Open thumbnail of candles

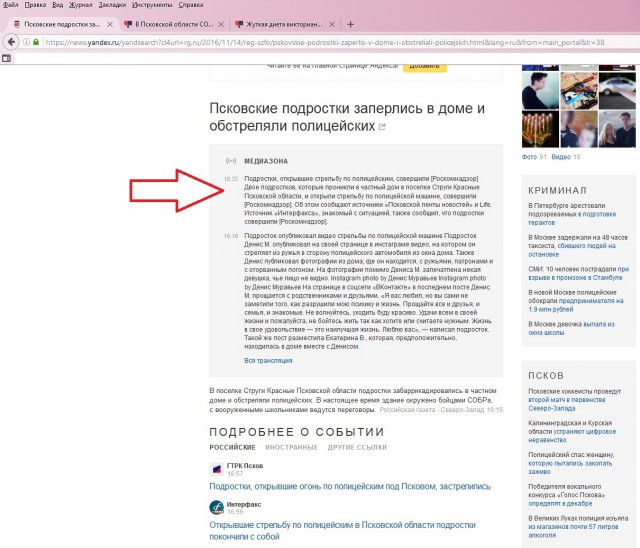pyautogui.click(x=540, y=129)
